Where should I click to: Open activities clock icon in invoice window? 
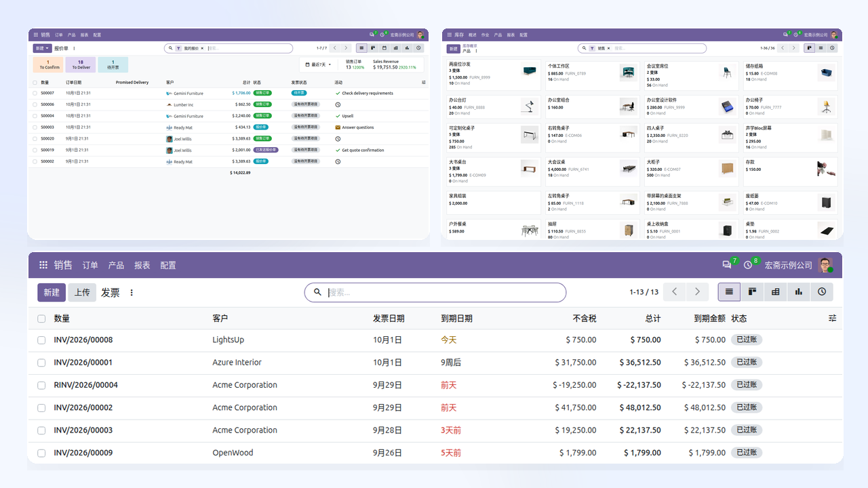coord(748,265)
